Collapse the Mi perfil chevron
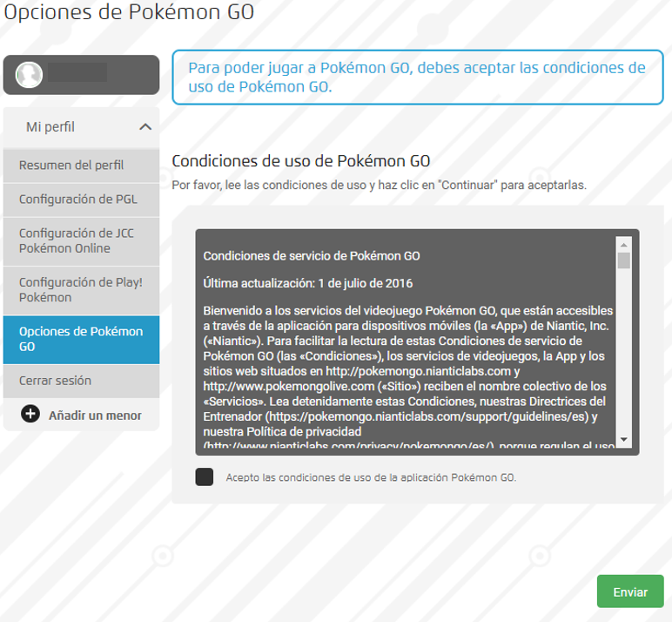This screenshot has width=672, height=622. pos(145,127)
